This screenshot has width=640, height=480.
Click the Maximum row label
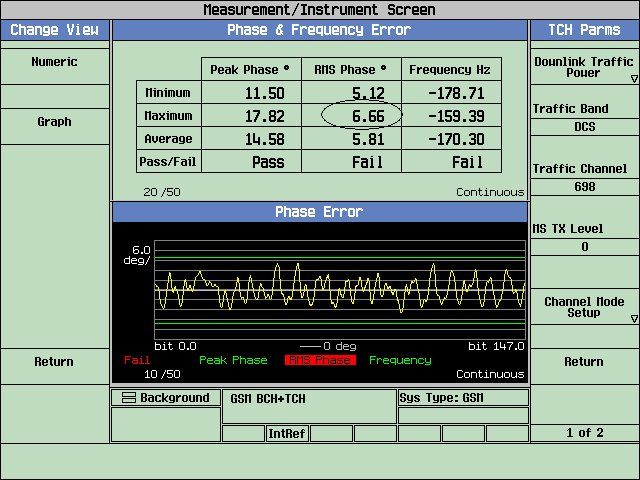click(x=168, y=116)
